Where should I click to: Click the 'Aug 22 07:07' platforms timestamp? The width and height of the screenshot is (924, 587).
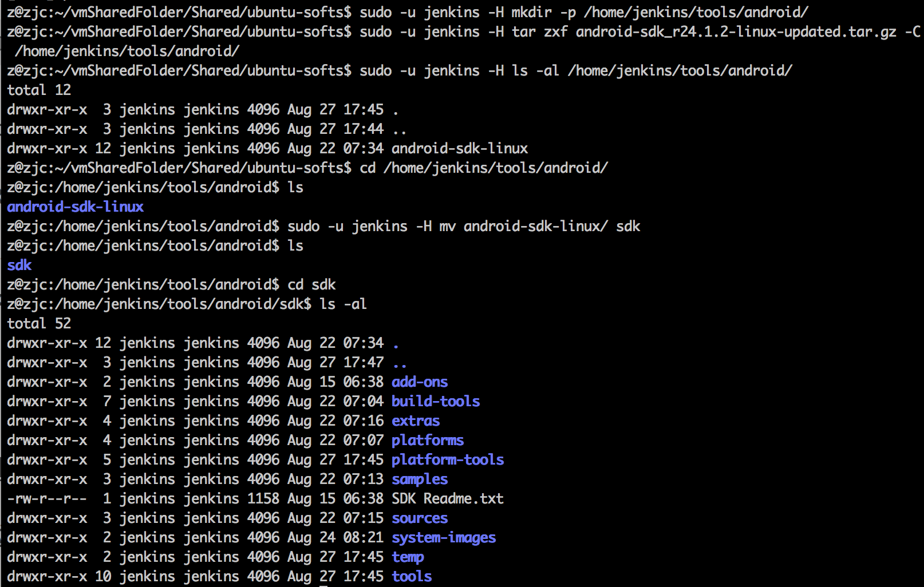tap(335, 440)
